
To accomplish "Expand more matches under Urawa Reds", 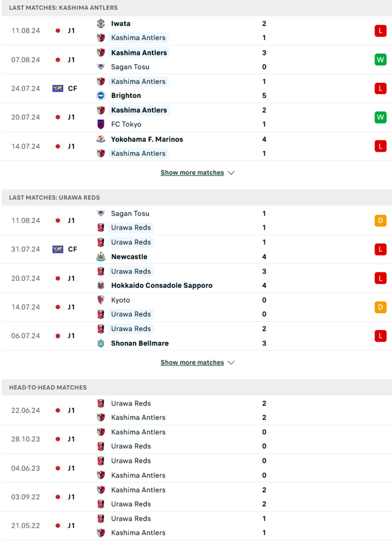I will tap(192, 363).
